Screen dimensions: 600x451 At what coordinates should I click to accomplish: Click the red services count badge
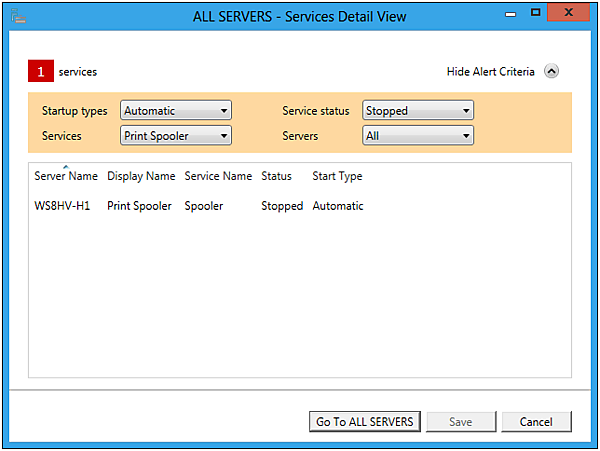coord(41,72)
